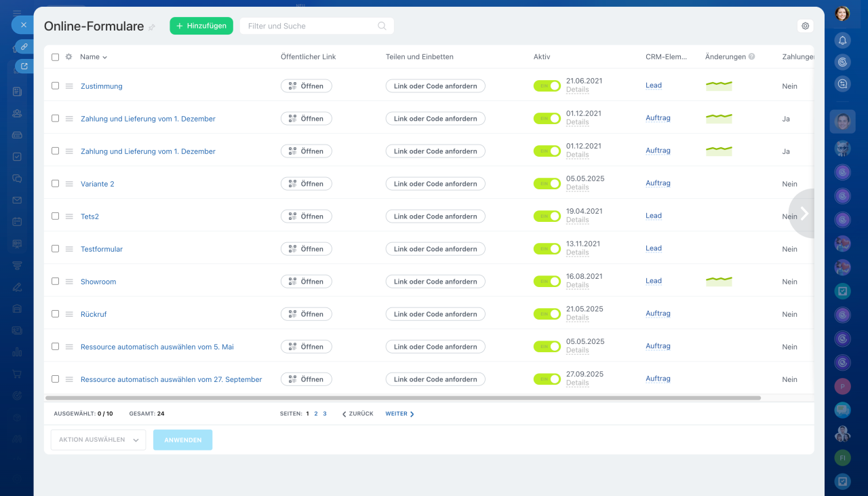Image resolution: width=868 pixels, height=496 pixels.
Task: Go to page 2 of results
Action: [316, 414]
